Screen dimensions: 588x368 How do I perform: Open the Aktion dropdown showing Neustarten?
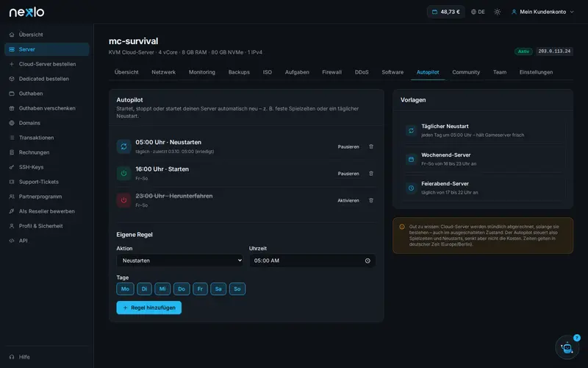pyautogui.click(x=179, y=261)
